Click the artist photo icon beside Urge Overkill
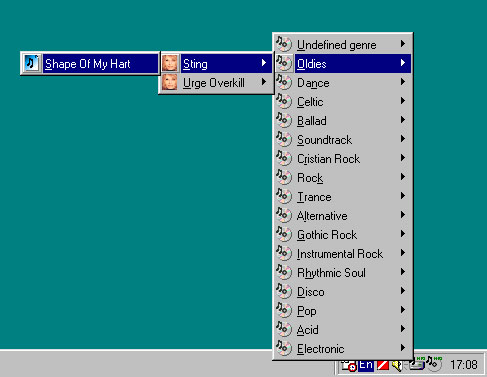The width and height of the screenshot is (487, 377). coord(170,82)
